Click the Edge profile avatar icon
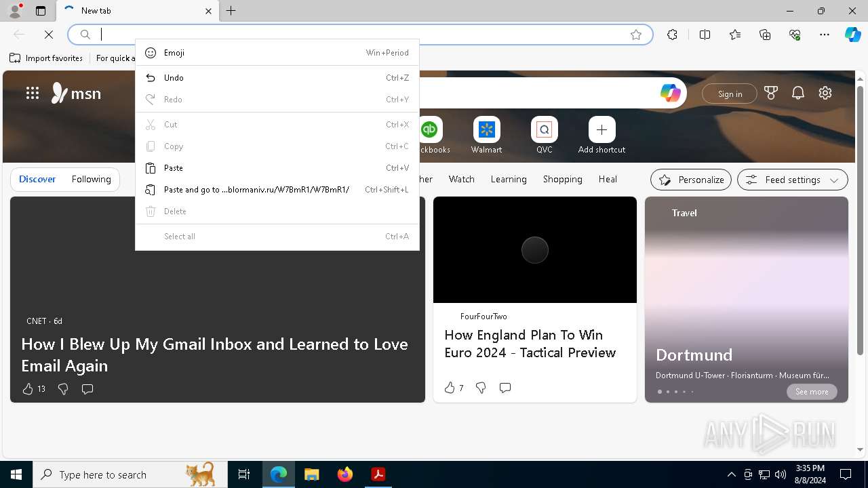The image size is (868, 488). (14, 10)
